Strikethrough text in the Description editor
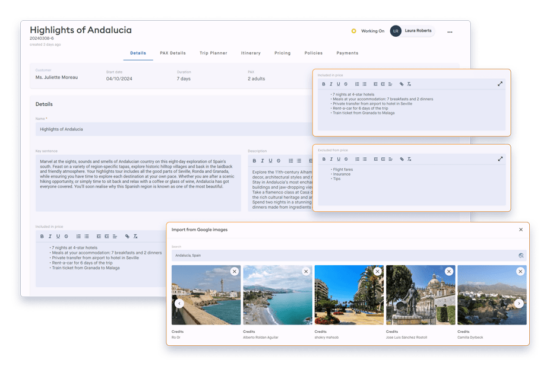The height and width of the screenshot is (366, 550). click(x=279, y=161)
